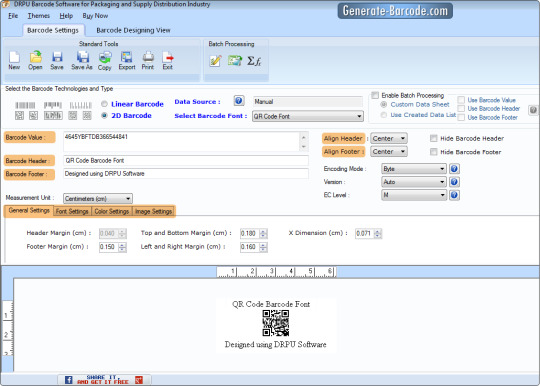Select Linear Barcode radio button
Viewport: 540px width, 386px height.
[x=104, y=104]
